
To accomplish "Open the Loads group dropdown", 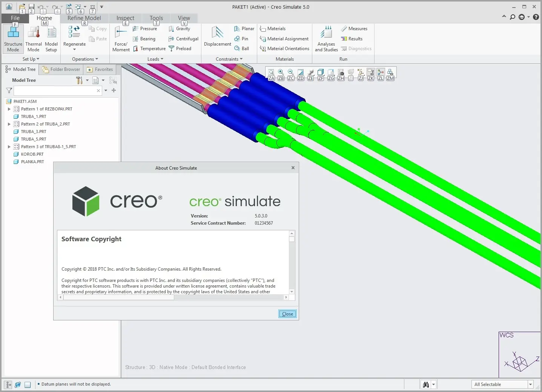I will click(155, 59).
